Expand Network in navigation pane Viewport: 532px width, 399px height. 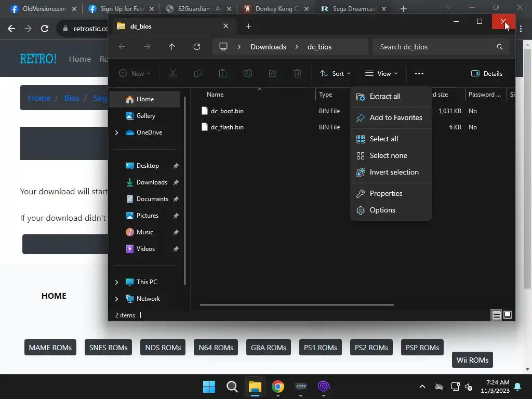pyautogui.click(x=117, y=299)
